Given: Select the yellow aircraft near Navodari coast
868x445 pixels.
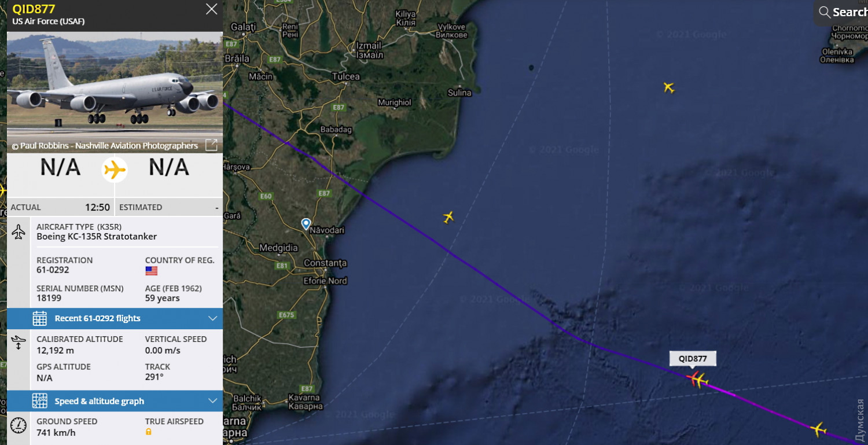Looking at the screenshot, I should 448,217.
